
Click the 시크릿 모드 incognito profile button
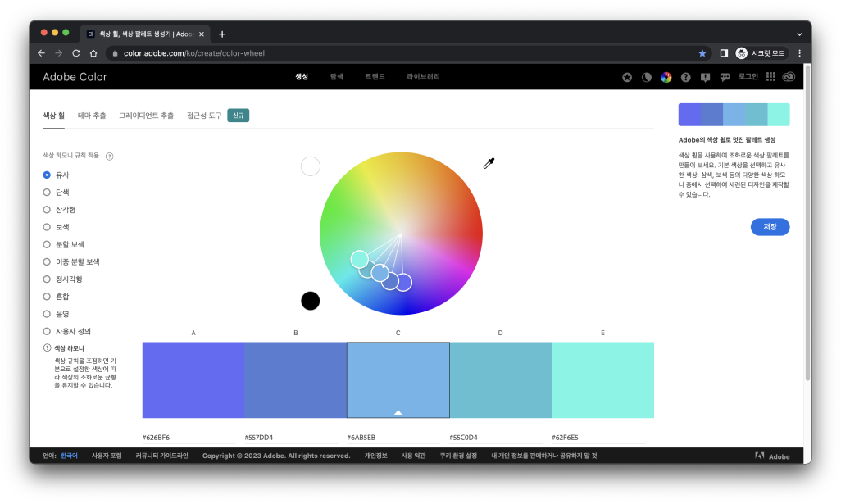point(761,53)
